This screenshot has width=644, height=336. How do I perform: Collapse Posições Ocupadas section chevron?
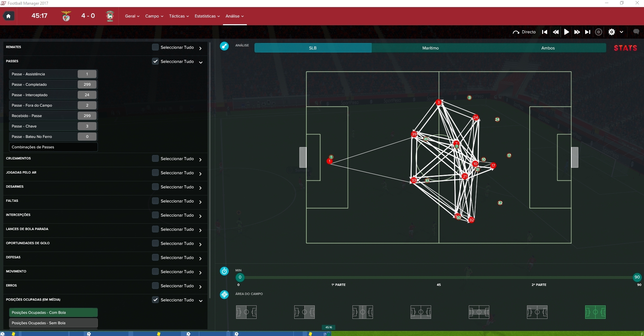tap(201, 301)
